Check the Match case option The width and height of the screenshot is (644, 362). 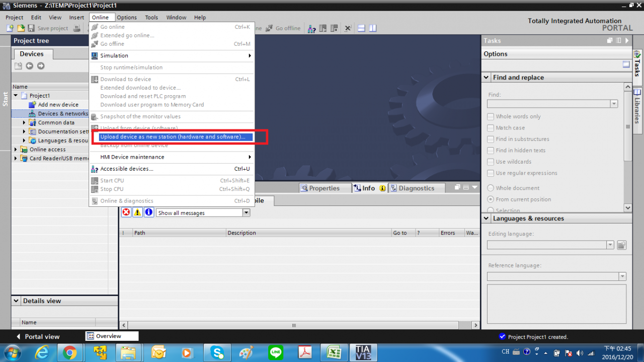(x=491, y=128)
